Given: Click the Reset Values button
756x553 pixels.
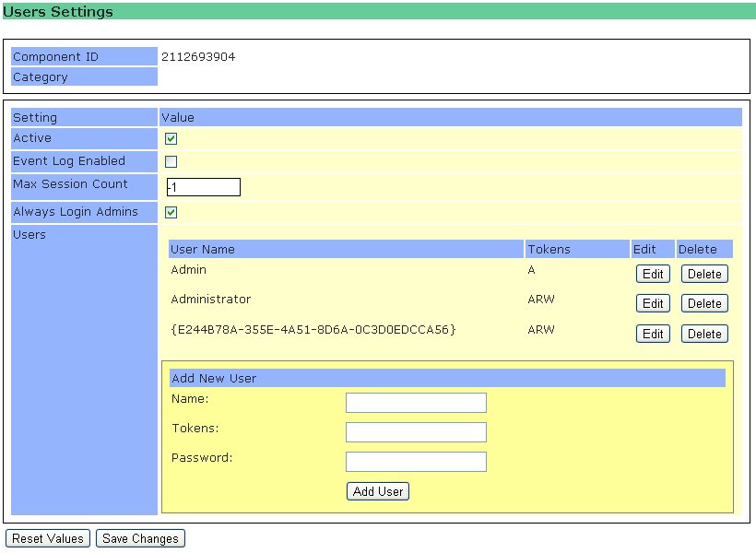Looking at the screenshot, I should click(x=47, y=538).
